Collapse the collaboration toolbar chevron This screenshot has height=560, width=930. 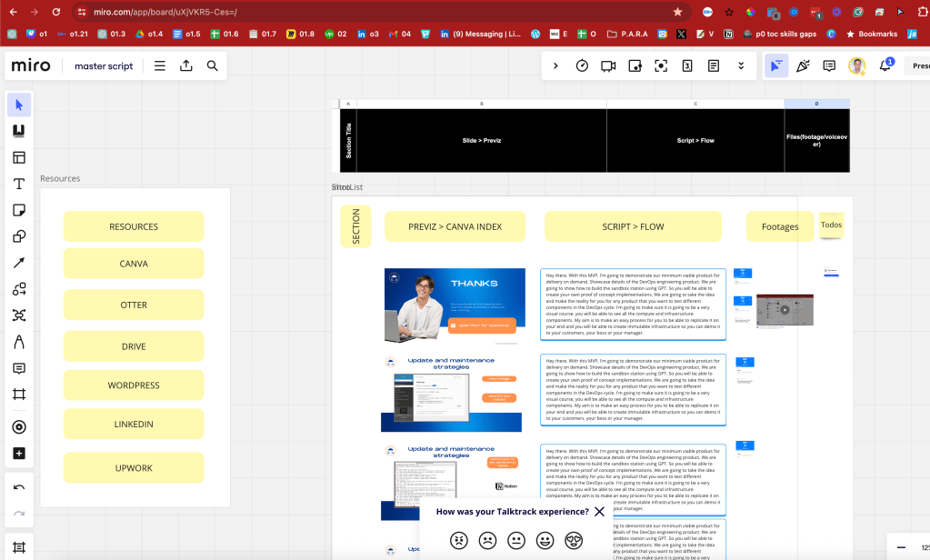point(555,65)
